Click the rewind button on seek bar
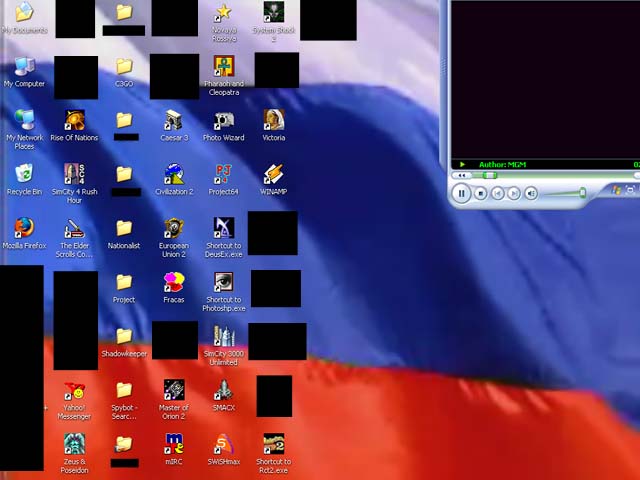This screenshot has height=480, width=640. (x=462, y=176)
